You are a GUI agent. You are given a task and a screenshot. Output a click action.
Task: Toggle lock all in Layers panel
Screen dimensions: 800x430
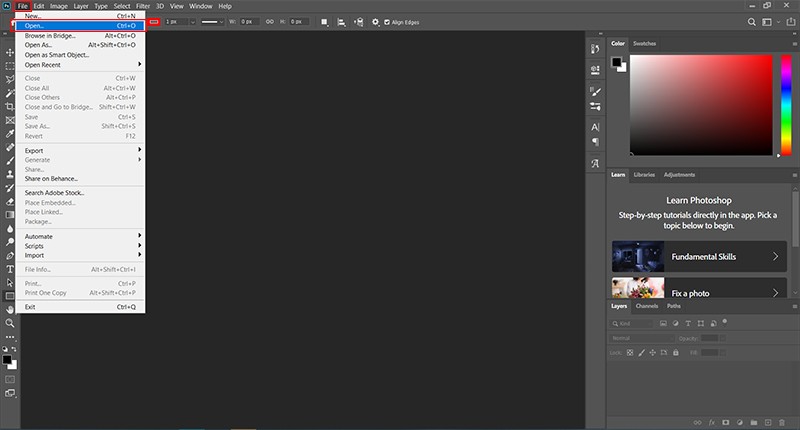[x=676, y=352]
